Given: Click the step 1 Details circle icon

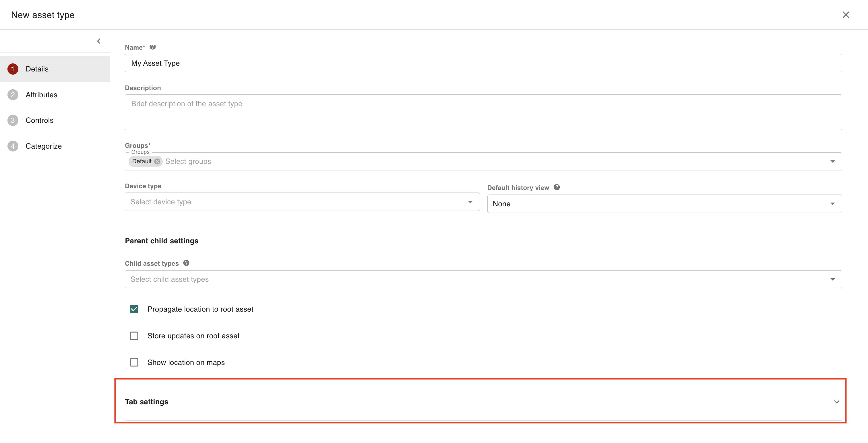Looking at the screenshot, I should 13,69.
